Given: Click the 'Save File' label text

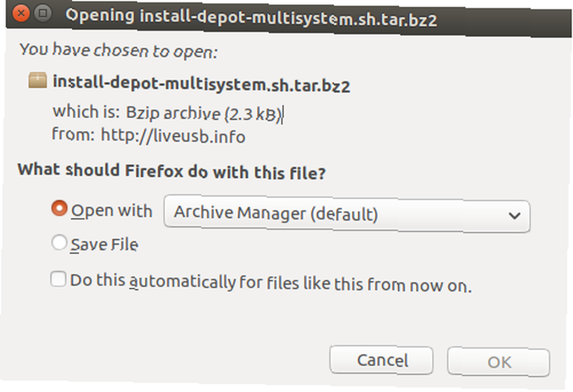Looking at the screenshot, I should click(x=104, y=244).
